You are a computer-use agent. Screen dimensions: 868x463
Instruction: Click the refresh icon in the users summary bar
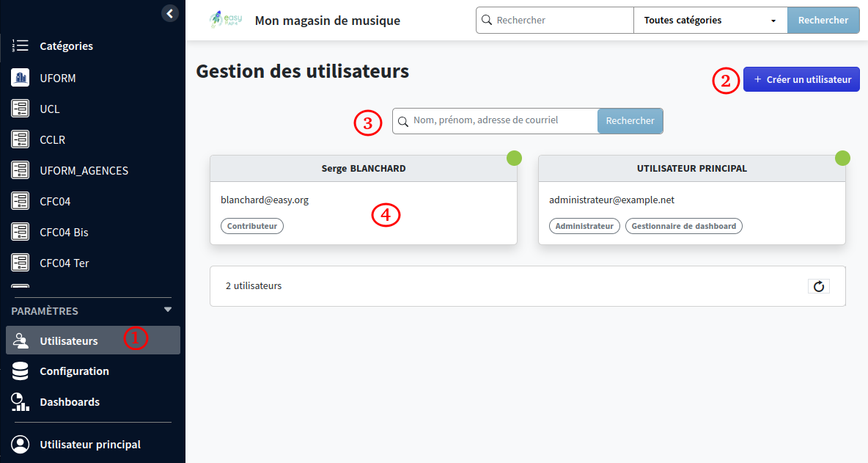pyautogui.click(x=819, y=286)
